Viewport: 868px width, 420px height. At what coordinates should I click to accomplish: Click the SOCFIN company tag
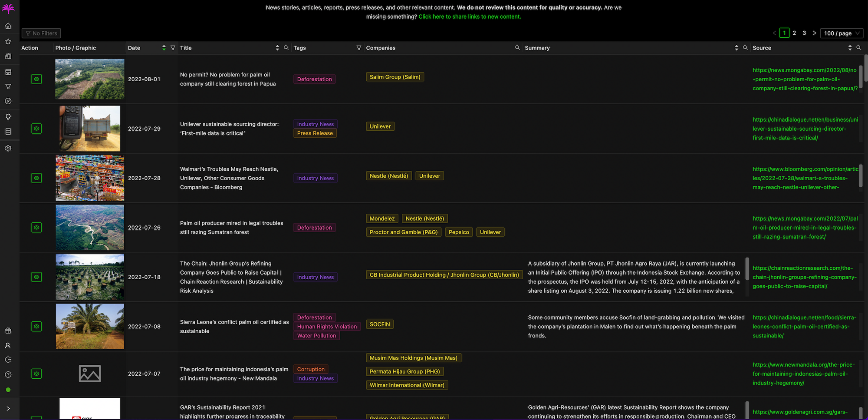tap(380, 324)
